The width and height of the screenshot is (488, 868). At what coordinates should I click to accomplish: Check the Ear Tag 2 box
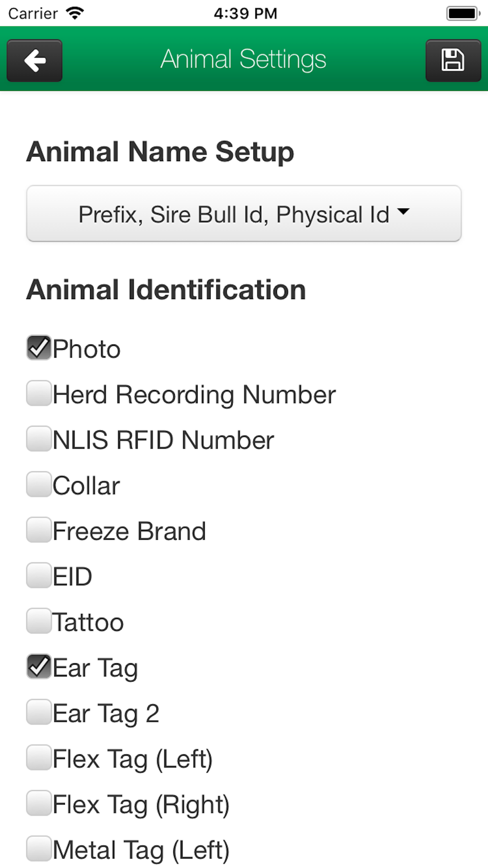click(x=39, y=712)
